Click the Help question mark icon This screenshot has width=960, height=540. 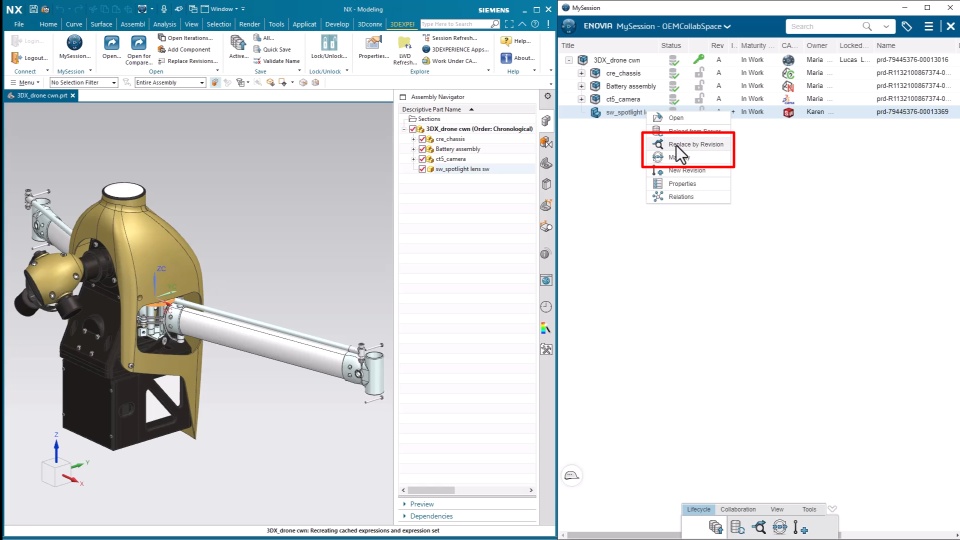(506, 41)
